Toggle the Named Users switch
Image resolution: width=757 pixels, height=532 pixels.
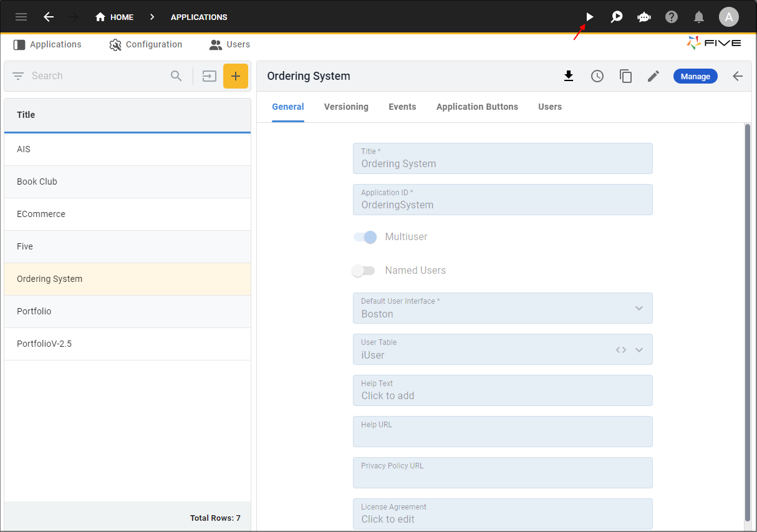pos(364,271)
